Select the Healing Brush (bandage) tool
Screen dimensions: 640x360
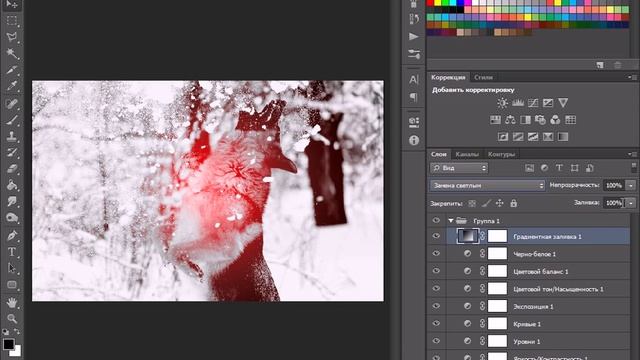(x=12, y=103)
